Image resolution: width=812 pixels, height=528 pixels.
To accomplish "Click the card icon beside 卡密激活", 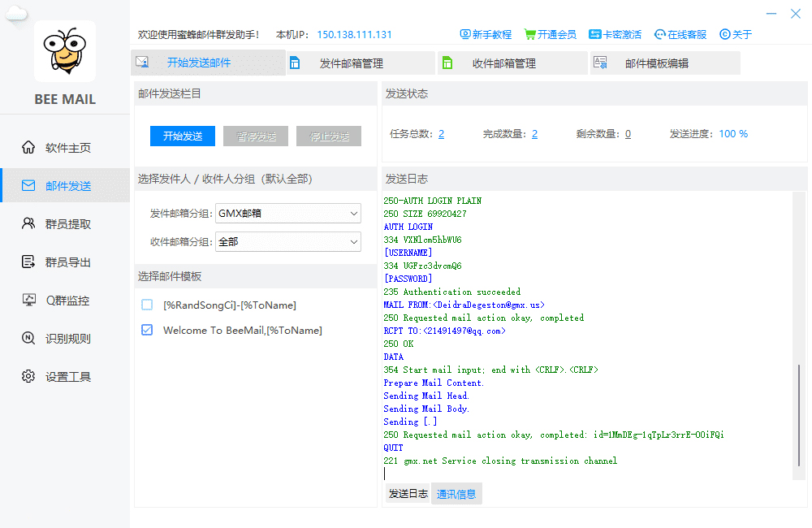I will pos(595,34).
